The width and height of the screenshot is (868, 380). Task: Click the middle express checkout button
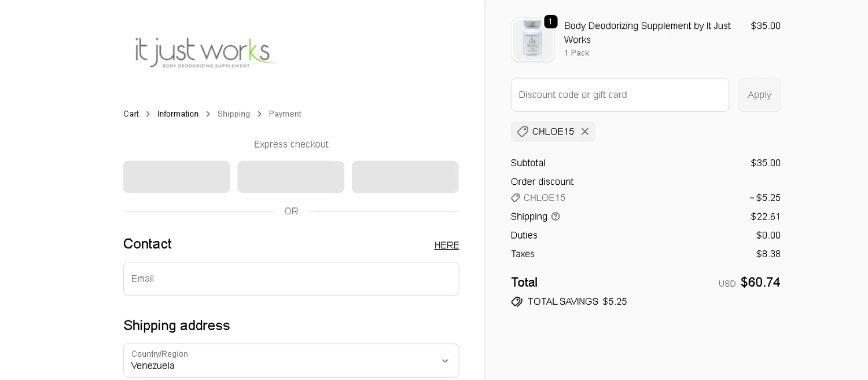(290, 177)
